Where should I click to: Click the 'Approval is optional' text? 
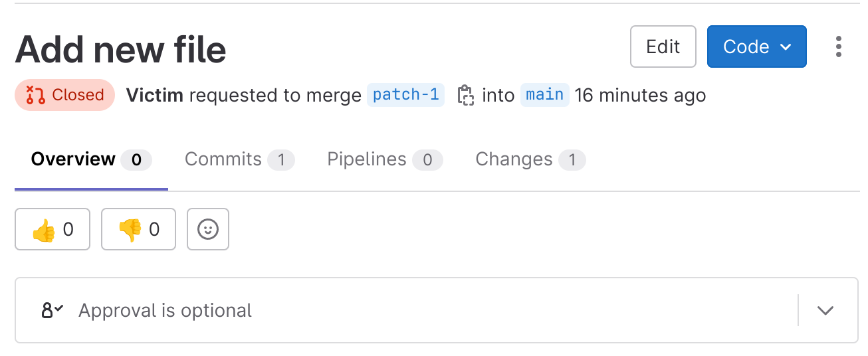click(165, 310)
